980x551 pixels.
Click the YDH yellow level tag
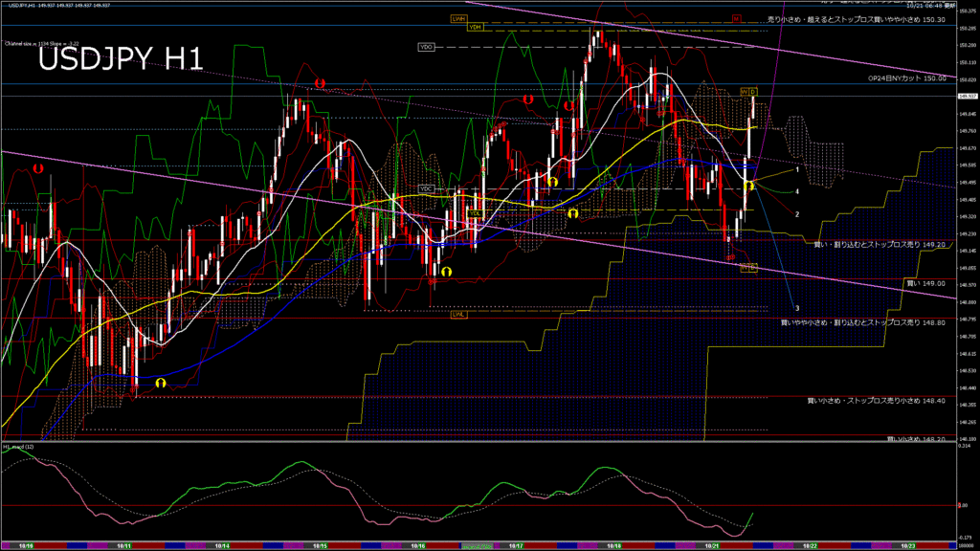(x=474, y=28)
